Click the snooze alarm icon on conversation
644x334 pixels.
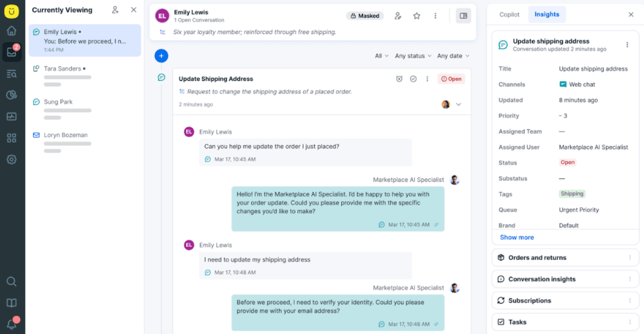(399, 79)
